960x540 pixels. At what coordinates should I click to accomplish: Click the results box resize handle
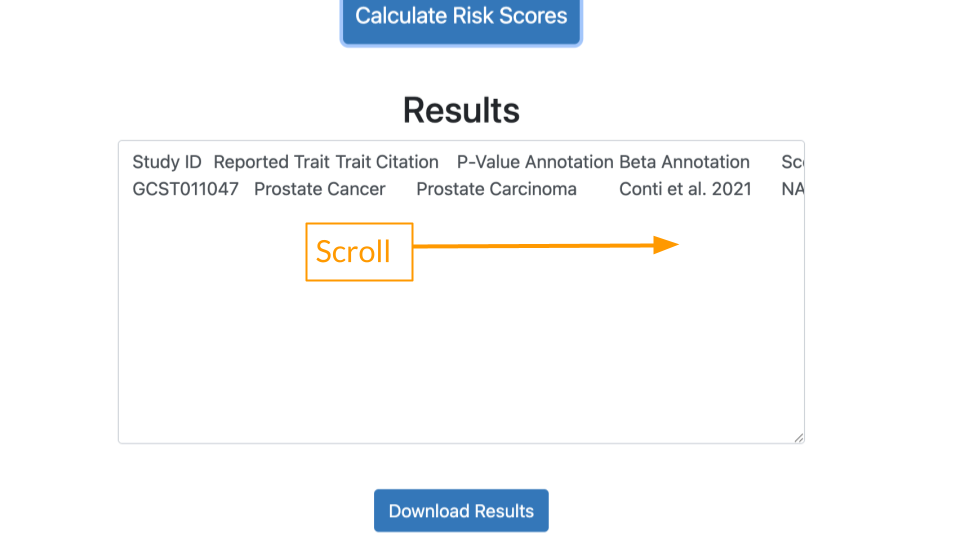798,437
